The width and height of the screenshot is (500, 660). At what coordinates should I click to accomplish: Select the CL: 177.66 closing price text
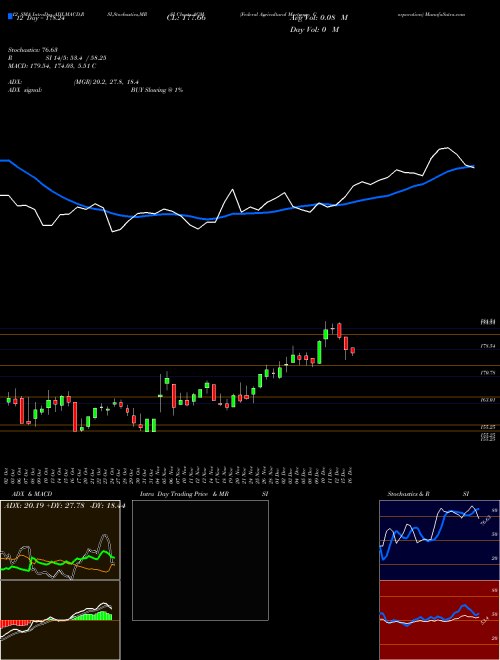[x=186, y=18]
